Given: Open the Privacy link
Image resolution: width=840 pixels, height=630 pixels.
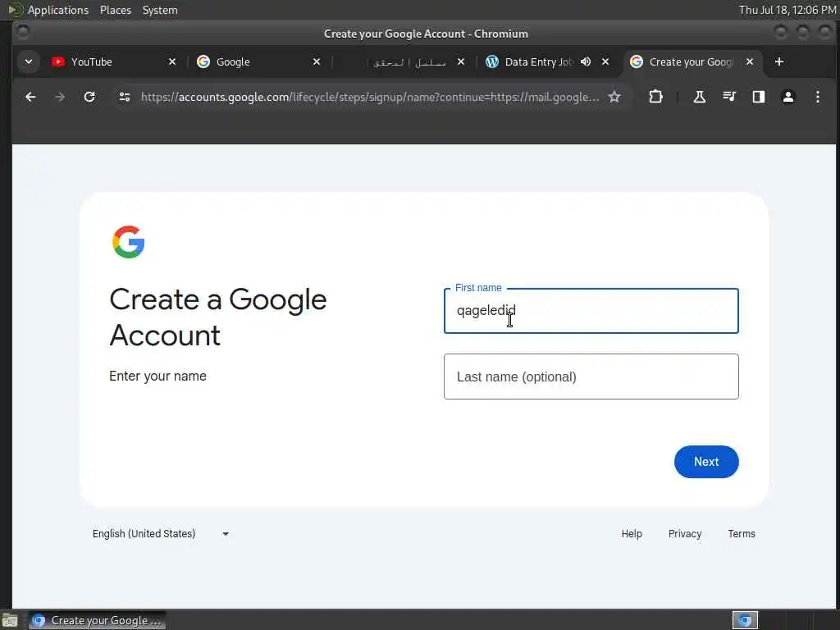Looking at the screenshot, I should point(685,533).
